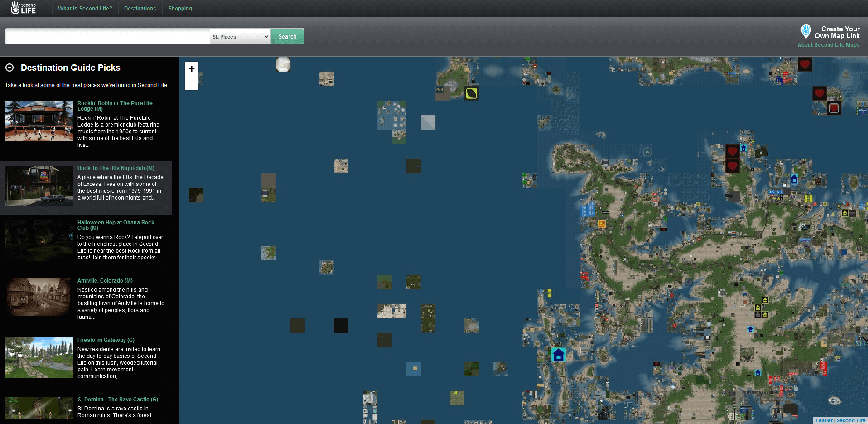Click the gray house tile among the yellow houses
This screenshot has width=868, height=424.
[x=758, y=315]
